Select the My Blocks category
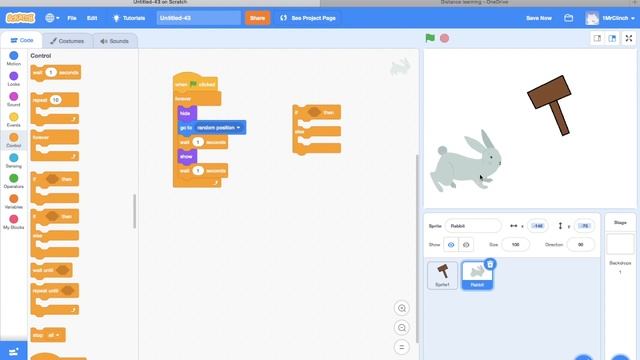 tap(13, 222)
